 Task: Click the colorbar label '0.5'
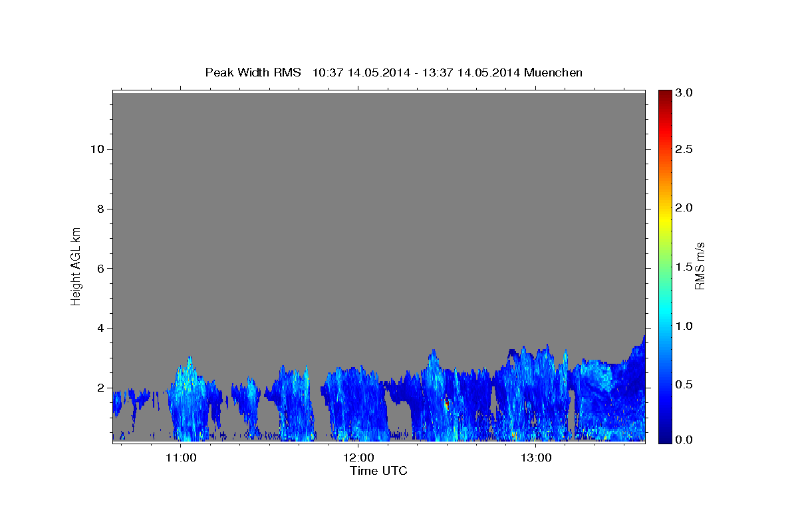click(685, 384)
